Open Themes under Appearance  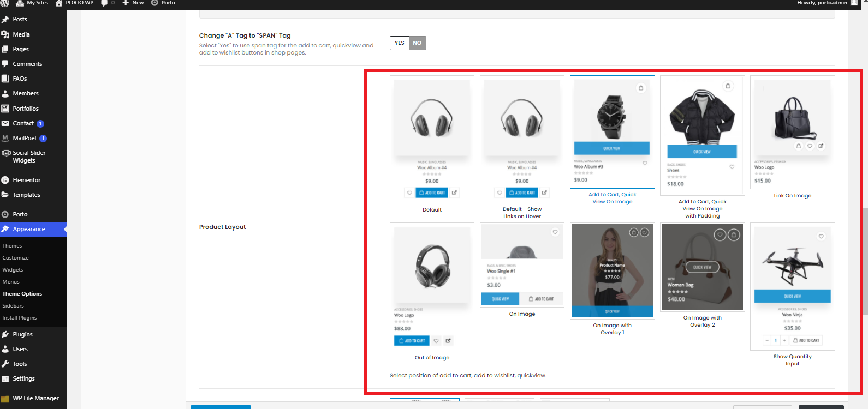[x=12, y=246]
